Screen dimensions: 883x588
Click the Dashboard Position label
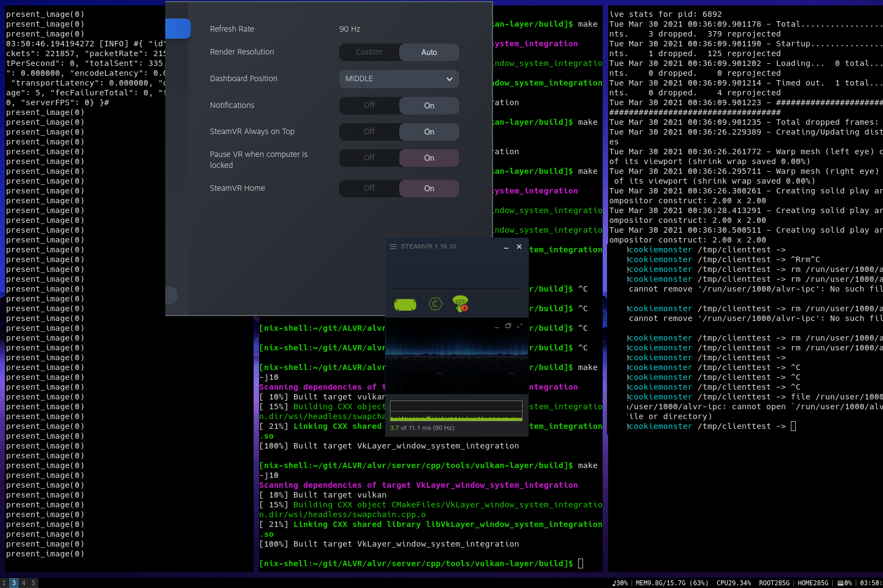tap(244, 79)
